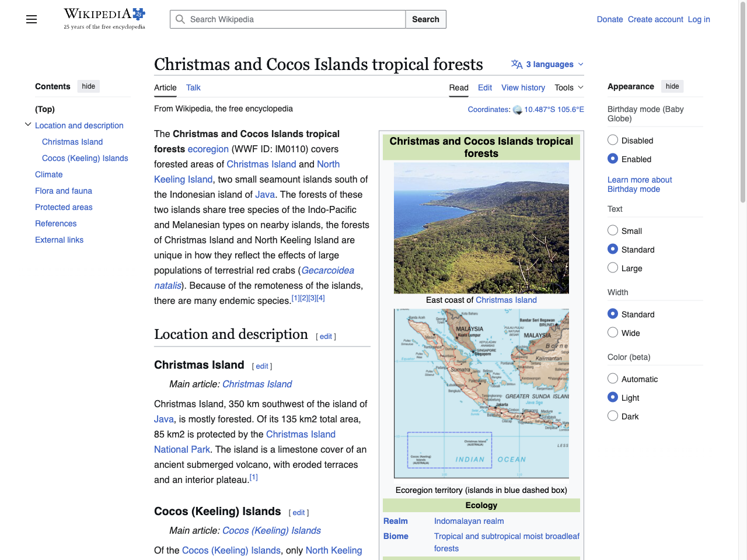Select Large text size
Image resolution: width=747 pixels, height=560 pixels.
point(613,267)
